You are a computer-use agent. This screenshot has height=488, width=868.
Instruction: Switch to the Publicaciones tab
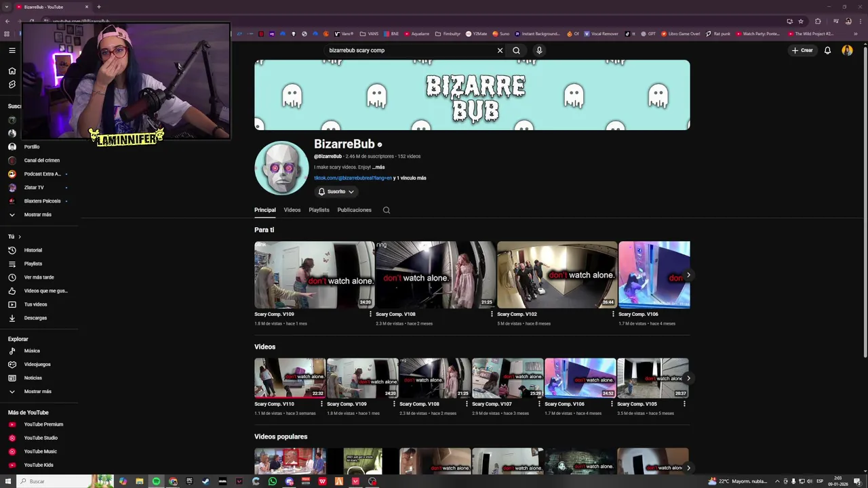355,210
